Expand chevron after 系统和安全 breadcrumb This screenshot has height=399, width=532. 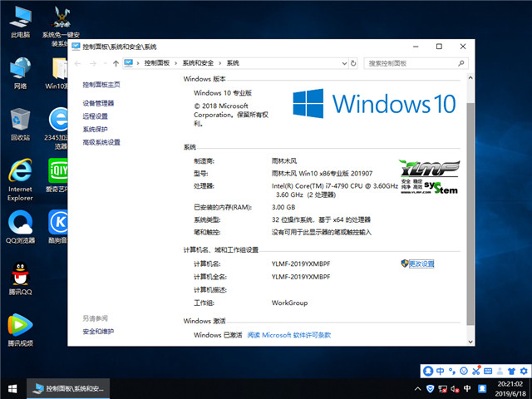219,63
